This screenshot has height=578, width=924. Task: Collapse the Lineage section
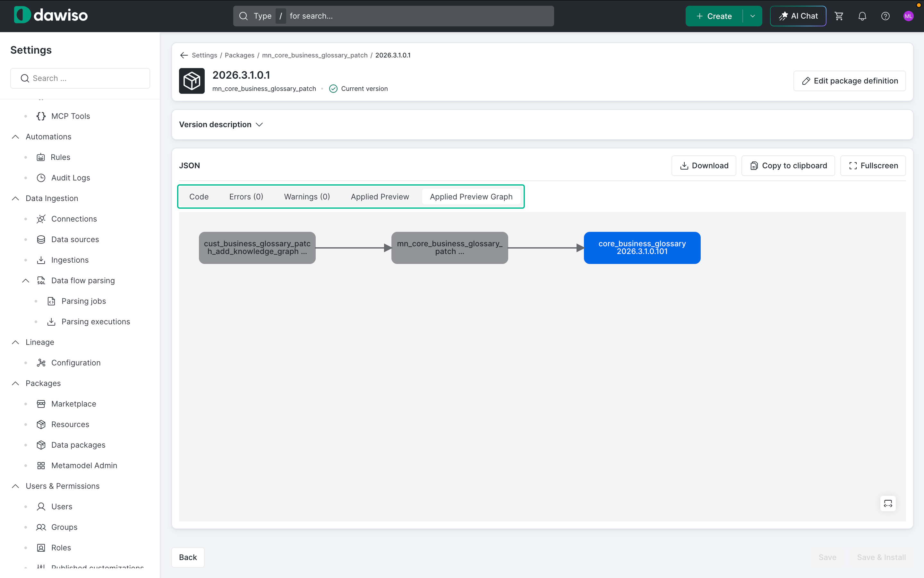[x=15, y=342]
